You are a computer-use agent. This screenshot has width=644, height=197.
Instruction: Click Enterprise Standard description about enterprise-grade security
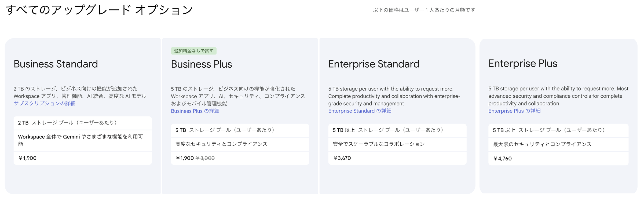coord(394,96)
